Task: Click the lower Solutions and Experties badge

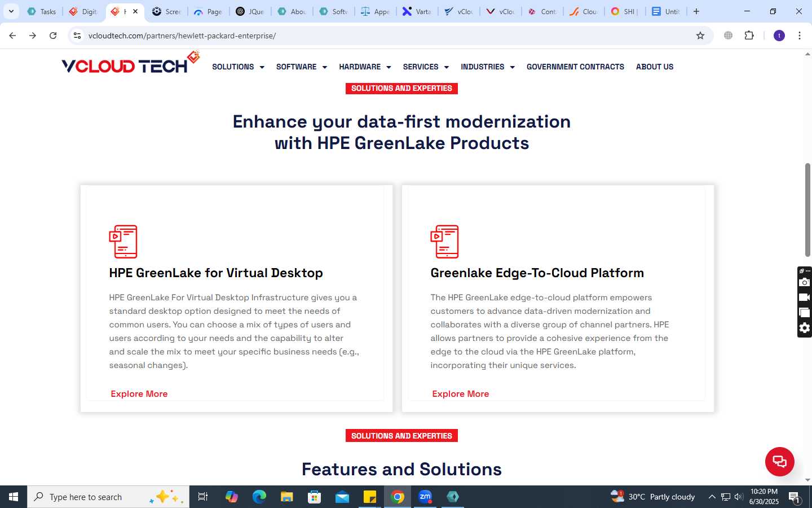Action: click(x=401, y=436)
